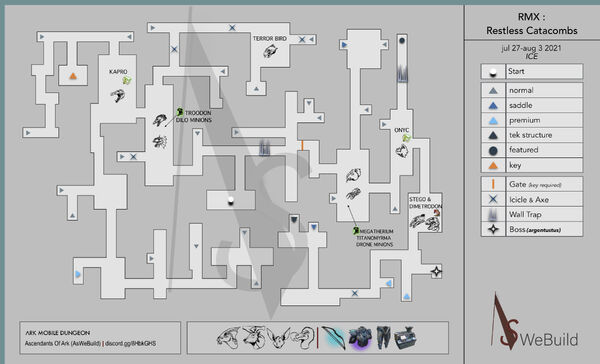Click the orange gate bar on the map

[x=302, y=145]
